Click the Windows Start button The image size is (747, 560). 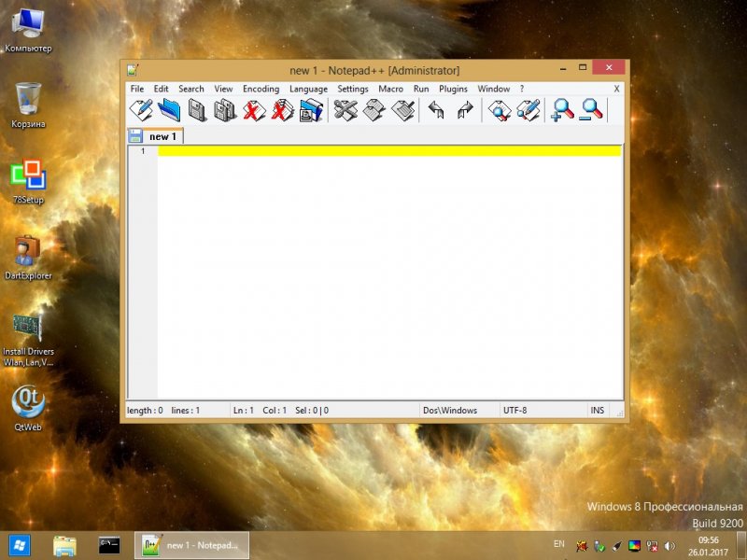click(20, 546)
